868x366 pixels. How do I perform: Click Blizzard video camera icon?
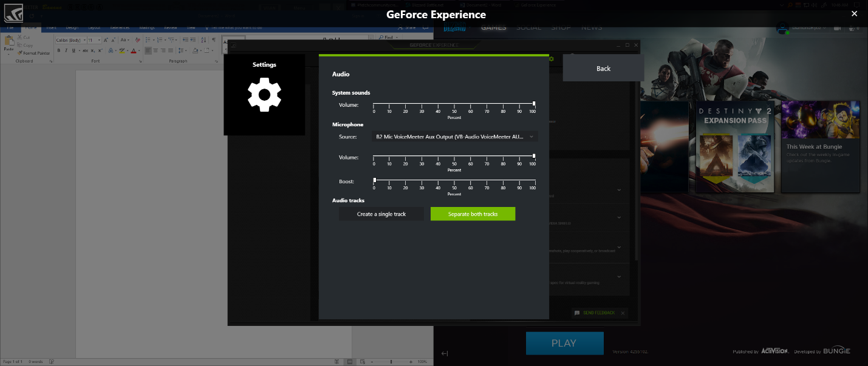coord(837,28)
